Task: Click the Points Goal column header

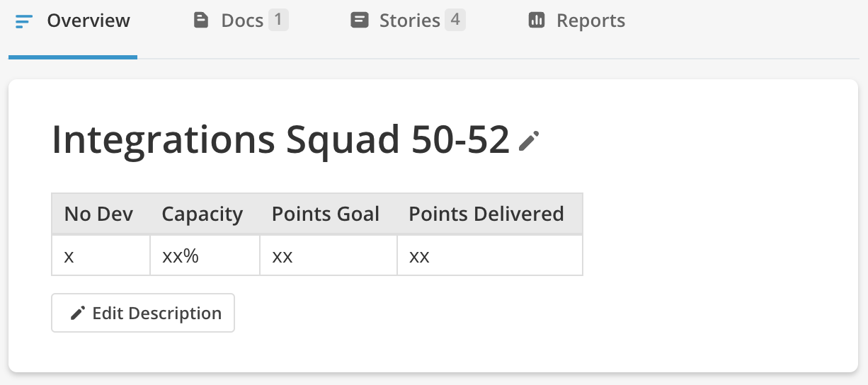Action: 325,214
